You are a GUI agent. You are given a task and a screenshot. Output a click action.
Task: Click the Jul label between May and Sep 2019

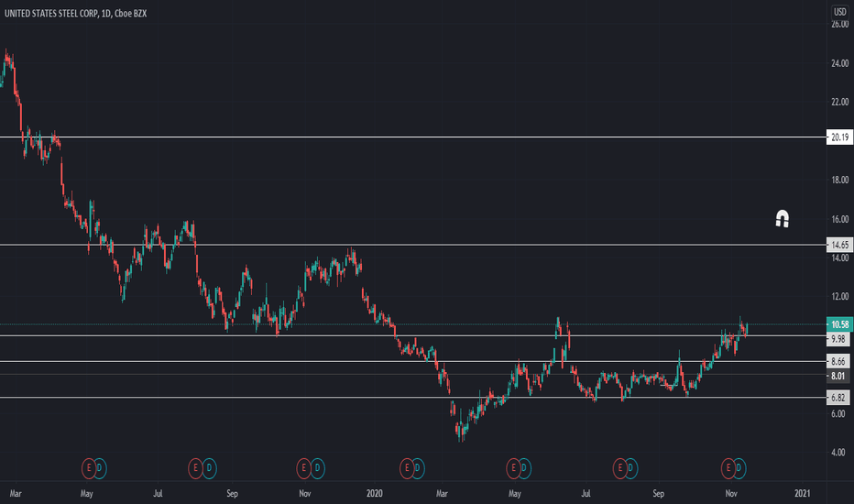click(158, 494)
